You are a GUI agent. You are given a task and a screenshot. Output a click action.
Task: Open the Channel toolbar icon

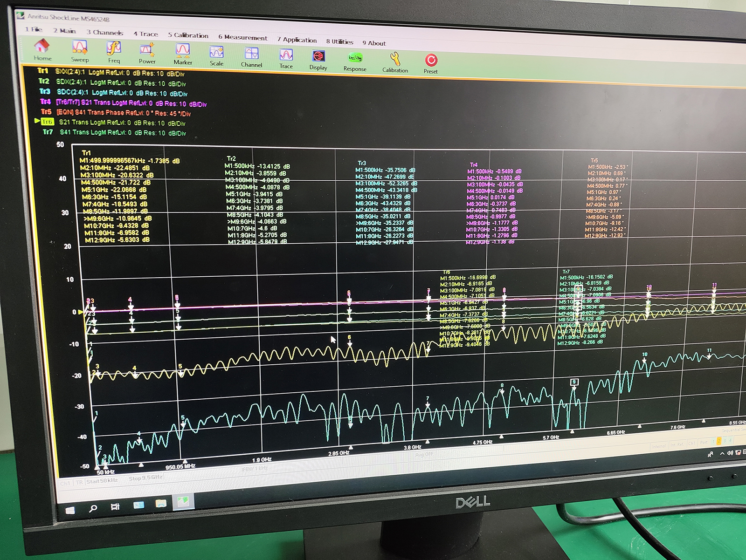[x=251, y=54]
